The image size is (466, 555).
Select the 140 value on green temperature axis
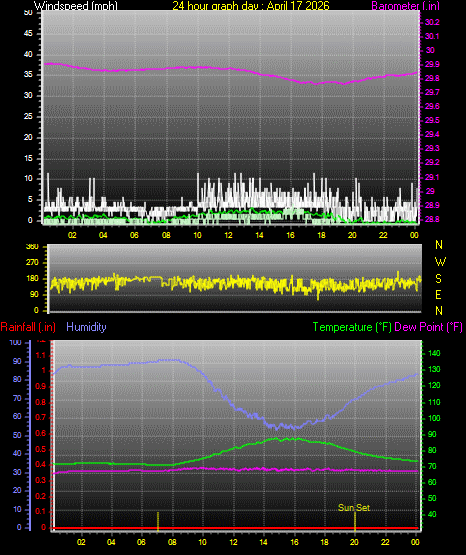tap(434, 353)
